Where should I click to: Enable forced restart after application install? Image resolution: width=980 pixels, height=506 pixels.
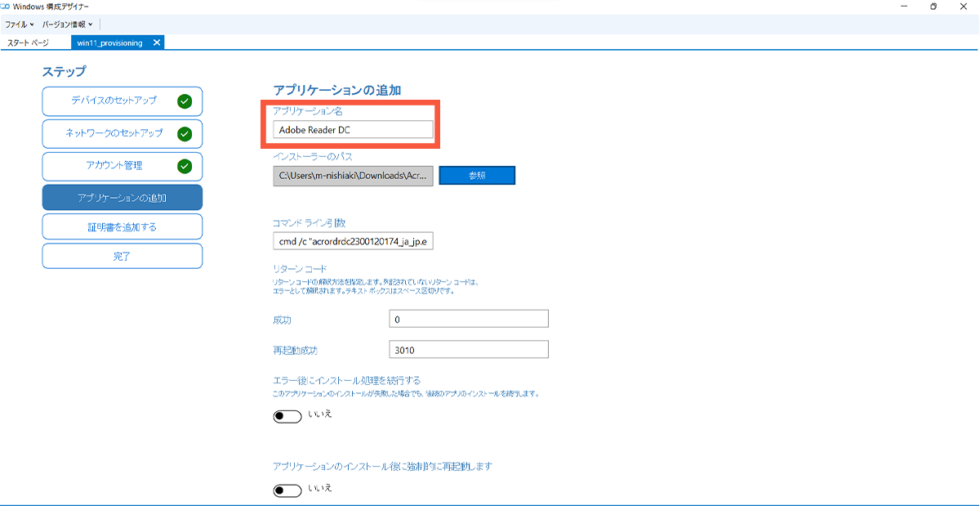pos(287,490)
